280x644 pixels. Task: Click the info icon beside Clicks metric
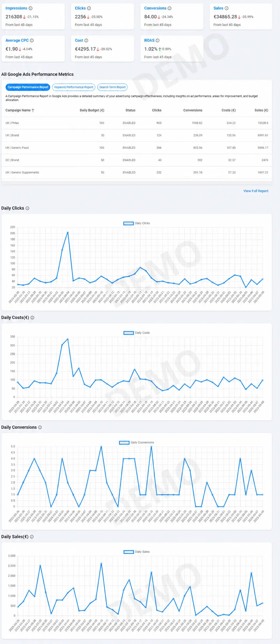coord(89,8)
